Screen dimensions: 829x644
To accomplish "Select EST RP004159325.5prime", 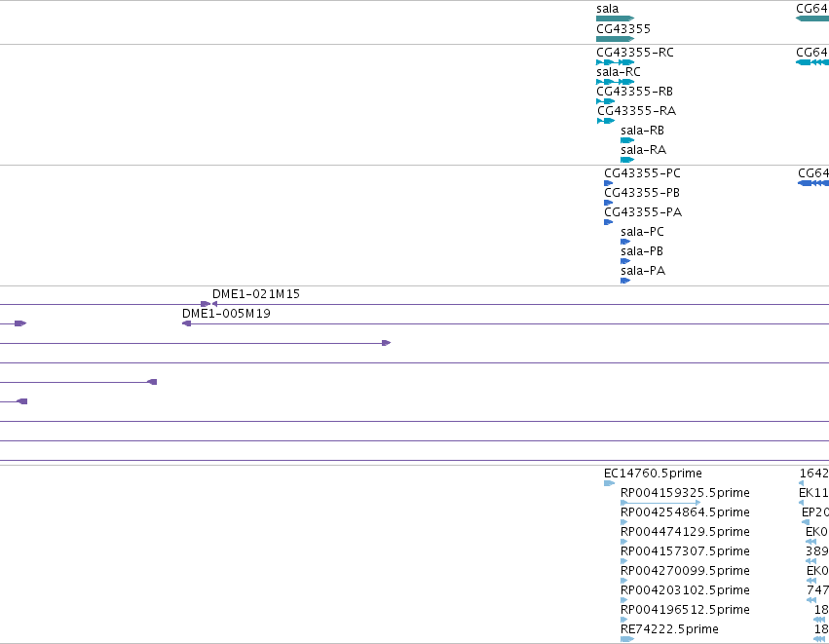I will pyautogui.click(x=685, y=493).
